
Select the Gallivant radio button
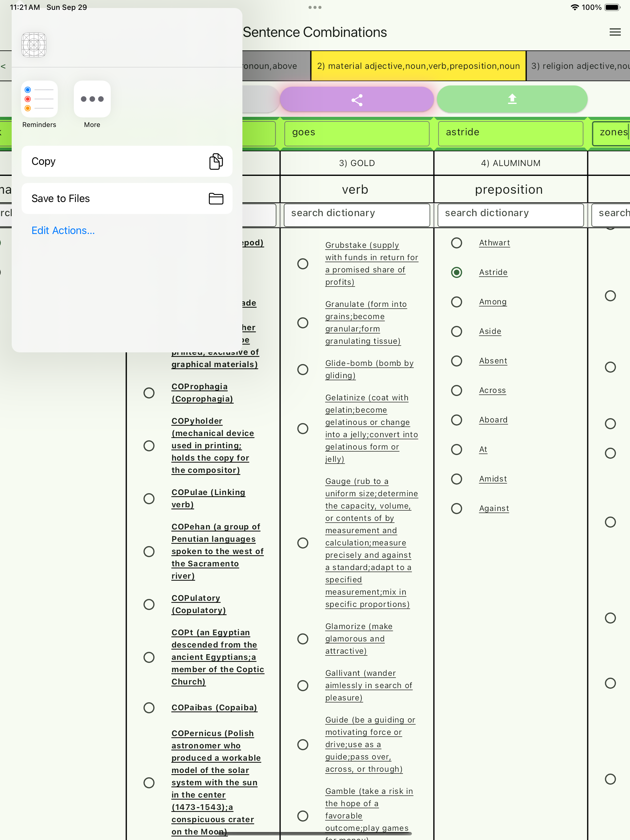302,685
